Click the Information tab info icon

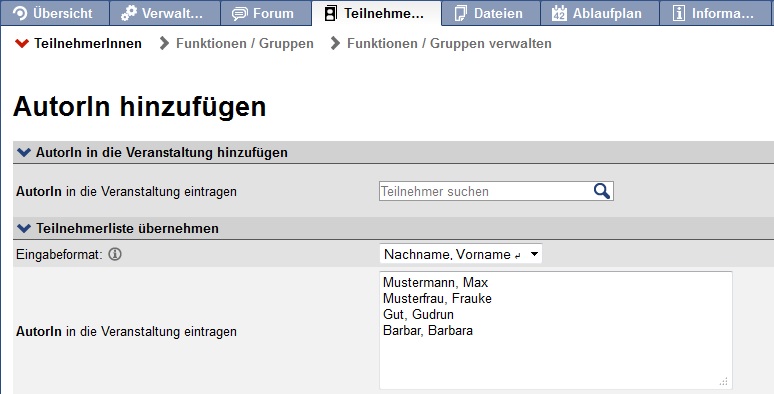point(679,13)
